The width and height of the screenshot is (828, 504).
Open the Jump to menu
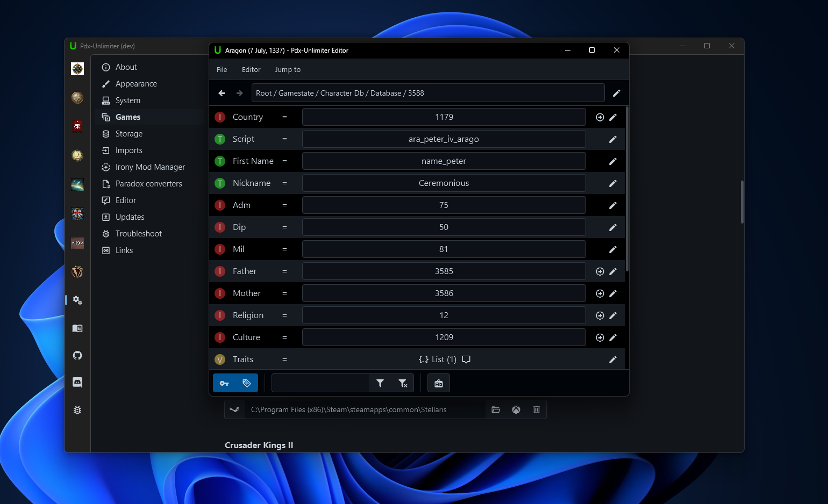click(x=288, y=70)
